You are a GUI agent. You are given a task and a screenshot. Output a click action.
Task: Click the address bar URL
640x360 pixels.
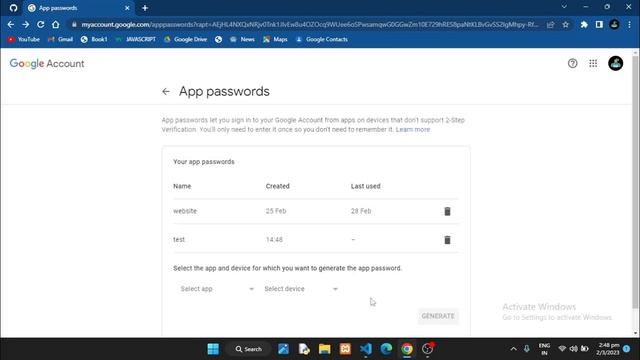click(x=309, y=24)
